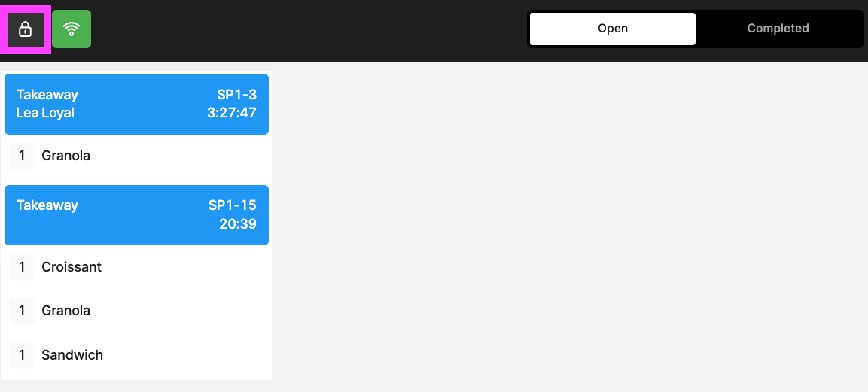Viewport: 868px width, 392px height.
Task: Open the SP1-15 takeaway order header
Action: coord(136,215)
